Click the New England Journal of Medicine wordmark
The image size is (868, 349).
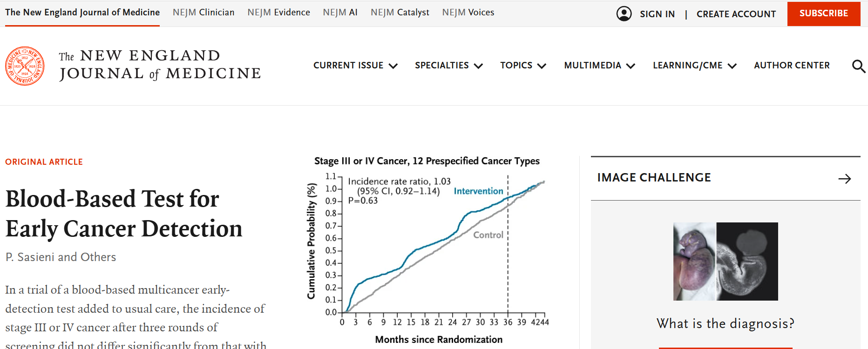point(160,65)
